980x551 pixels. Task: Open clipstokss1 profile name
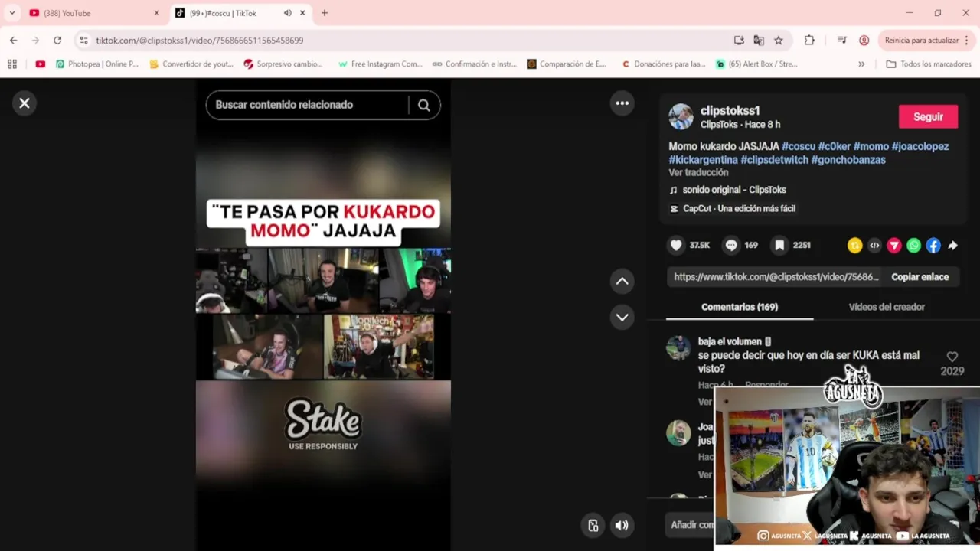[x=730, y=111]
